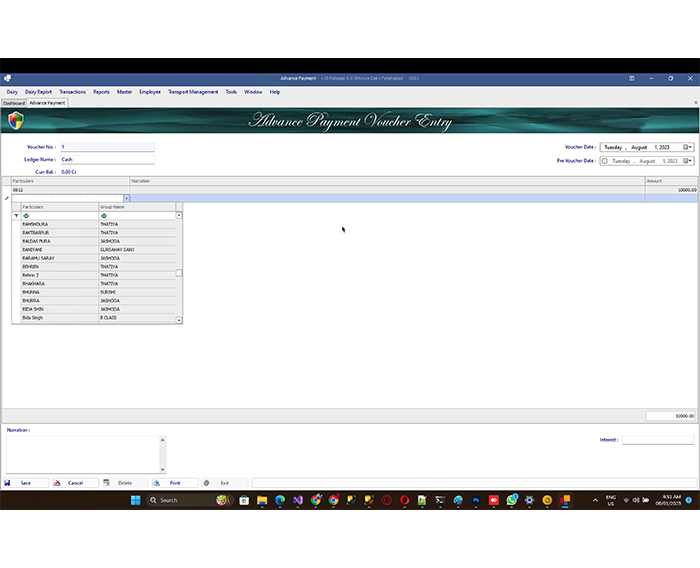
Task: Switch to the Dashboard tab
Action: (13, 102)
